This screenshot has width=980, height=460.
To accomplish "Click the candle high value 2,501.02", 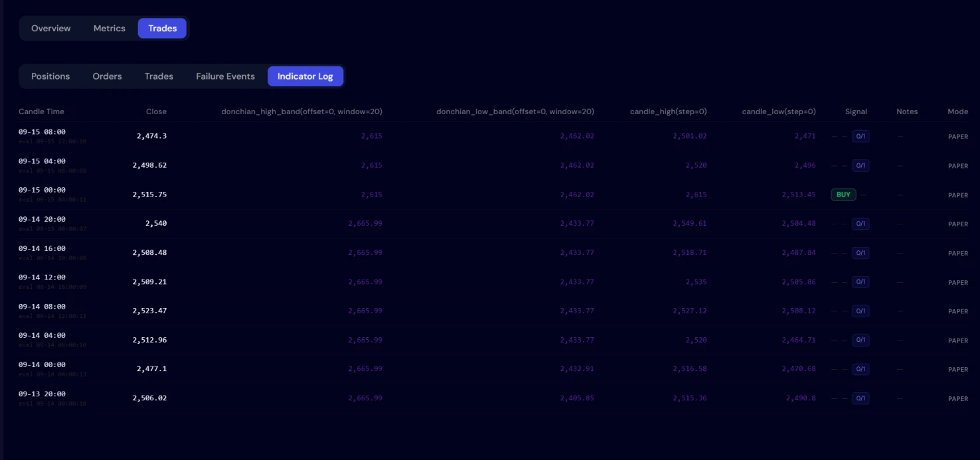I will click(x=690, y=136).
